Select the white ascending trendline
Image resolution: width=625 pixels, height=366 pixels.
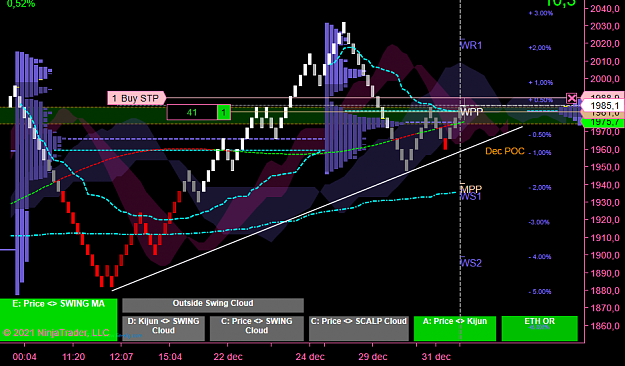coord(317,209)
